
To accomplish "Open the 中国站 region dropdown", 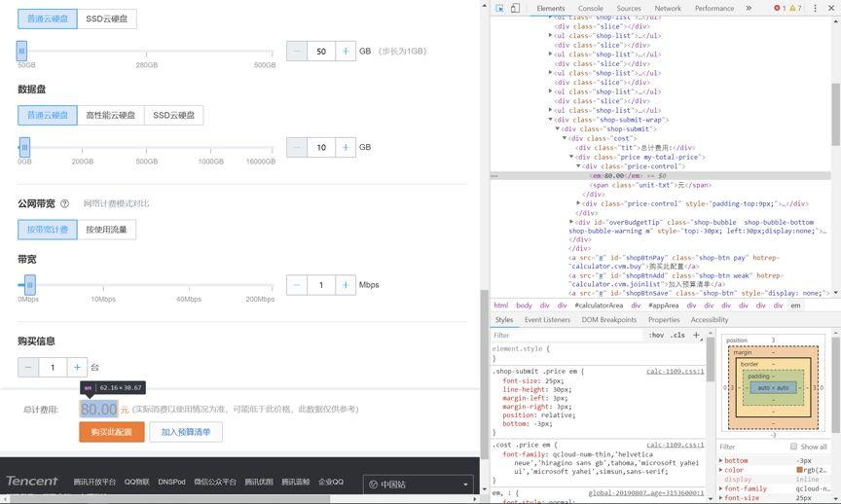I will point(418,484).
